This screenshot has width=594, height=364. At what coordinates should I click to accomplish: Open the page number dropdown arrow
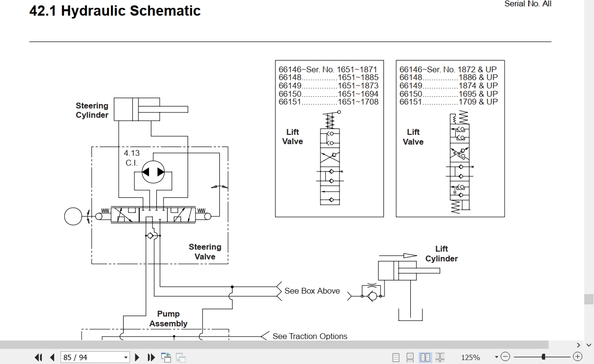[x=126, y=357]
